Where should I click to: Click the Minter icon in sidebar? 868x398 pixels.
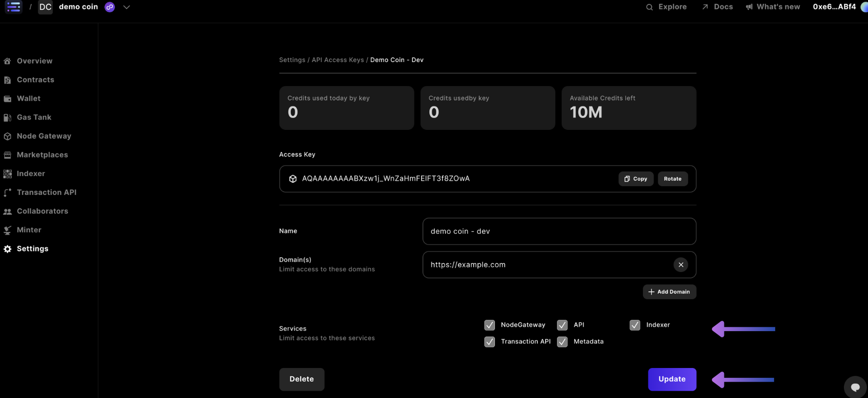click(7, 230)
